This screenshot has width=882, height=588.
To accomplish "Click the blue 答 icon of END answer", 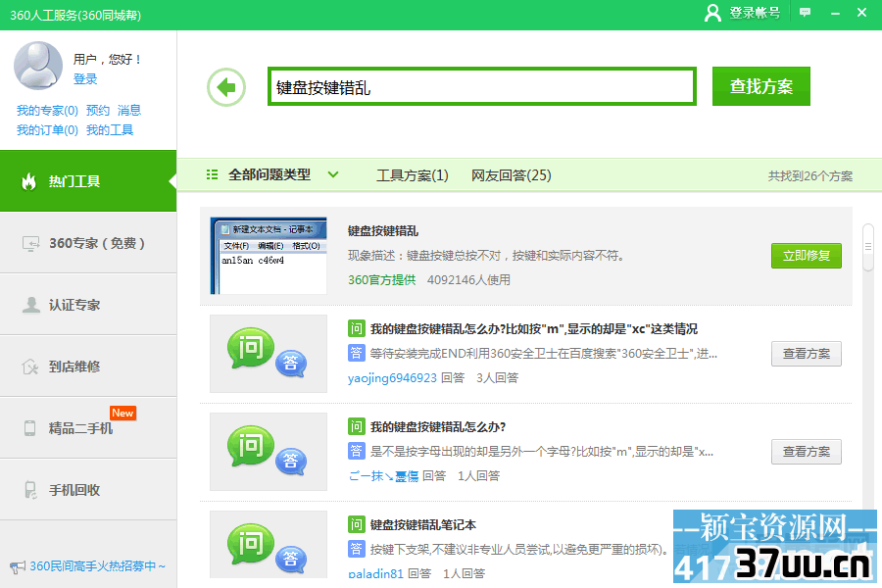I will pyautogui.click(x=356, y=353).
